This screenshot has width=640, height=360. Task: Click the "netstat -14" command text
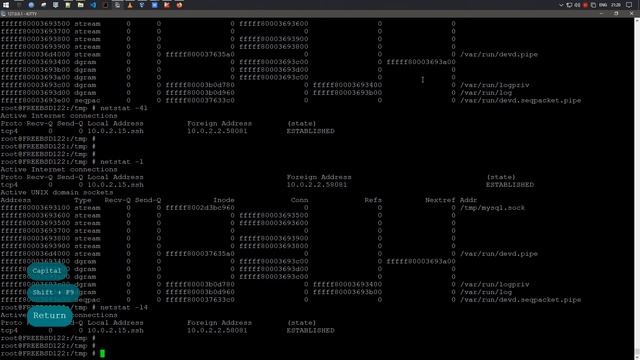(x=124, y=307)
